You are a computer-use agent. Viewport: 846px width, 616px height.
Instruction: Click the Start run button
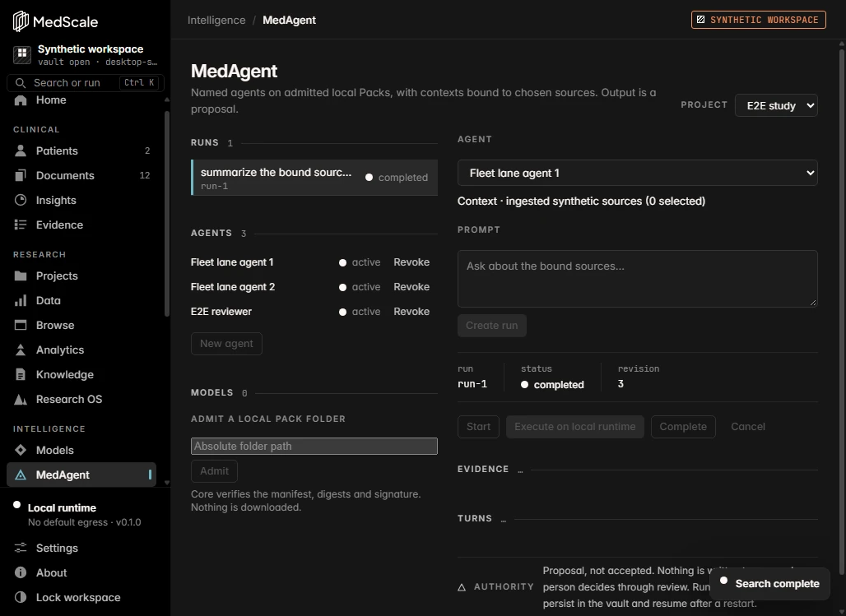click(x=478, y=427)
